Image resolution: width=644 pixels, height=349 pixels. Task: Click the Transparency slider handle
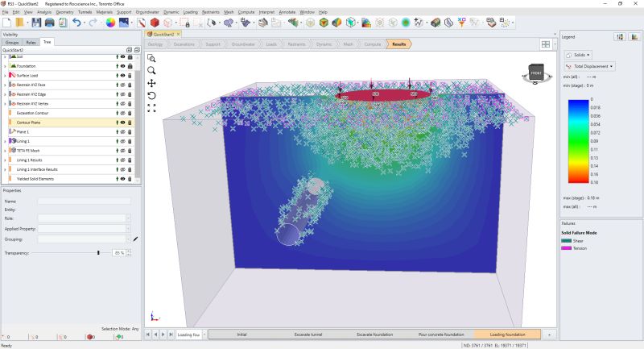pyautogui.click(x=98, y=253)
